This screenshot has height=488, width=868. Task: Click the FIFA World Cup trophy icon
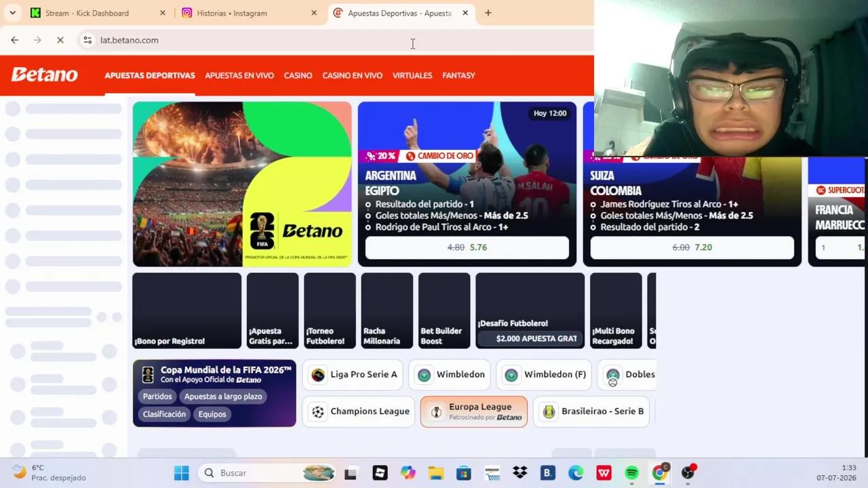pos(148,374)
